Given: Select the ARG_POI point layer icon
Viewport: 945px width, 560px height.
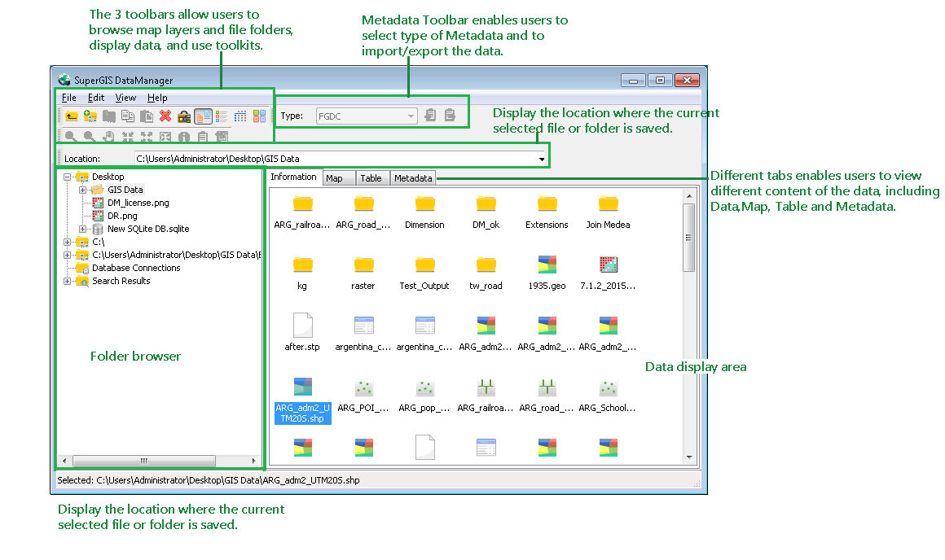Looking at the screenshot, I should 363,387.
